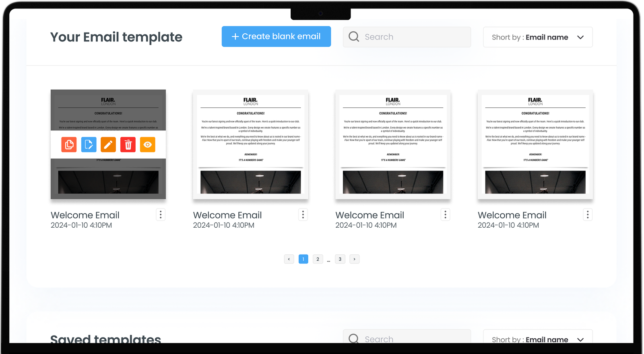The width and height of the screenshot is (644, 354).
Task: Open the second Welcome Email template thumbnail
Action: click(x=251, y=144)
